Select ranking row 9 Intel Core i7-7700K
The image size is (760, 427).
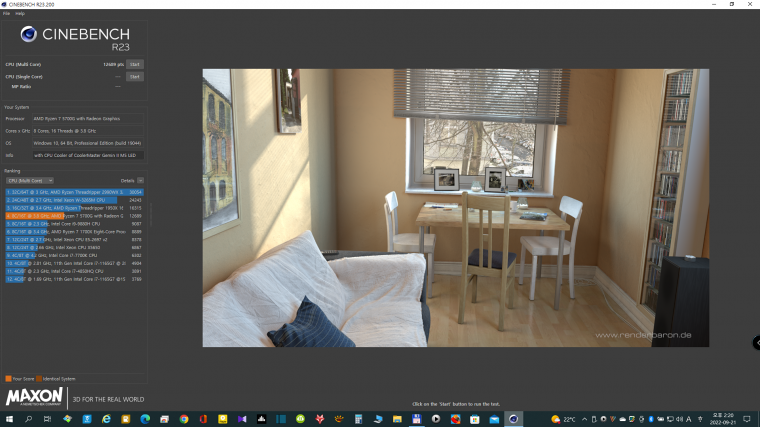click(74, 255)
